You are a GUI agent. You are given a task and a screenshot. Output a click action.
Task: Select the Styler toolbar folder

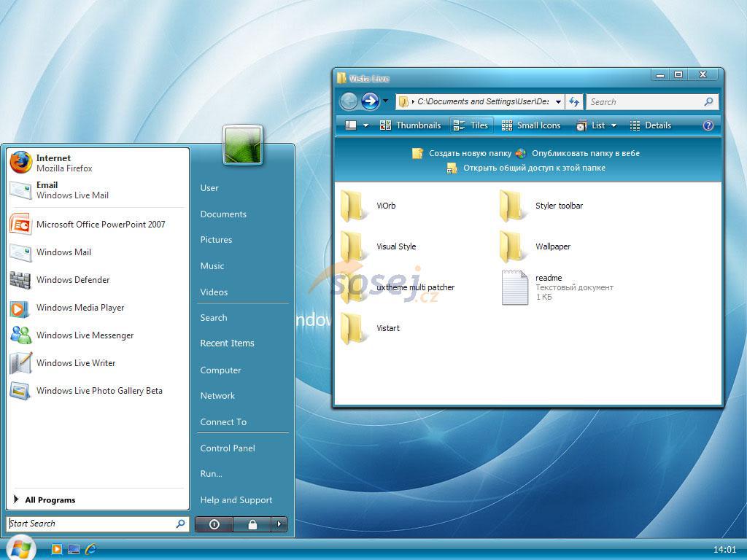click(x=542, y=206)
